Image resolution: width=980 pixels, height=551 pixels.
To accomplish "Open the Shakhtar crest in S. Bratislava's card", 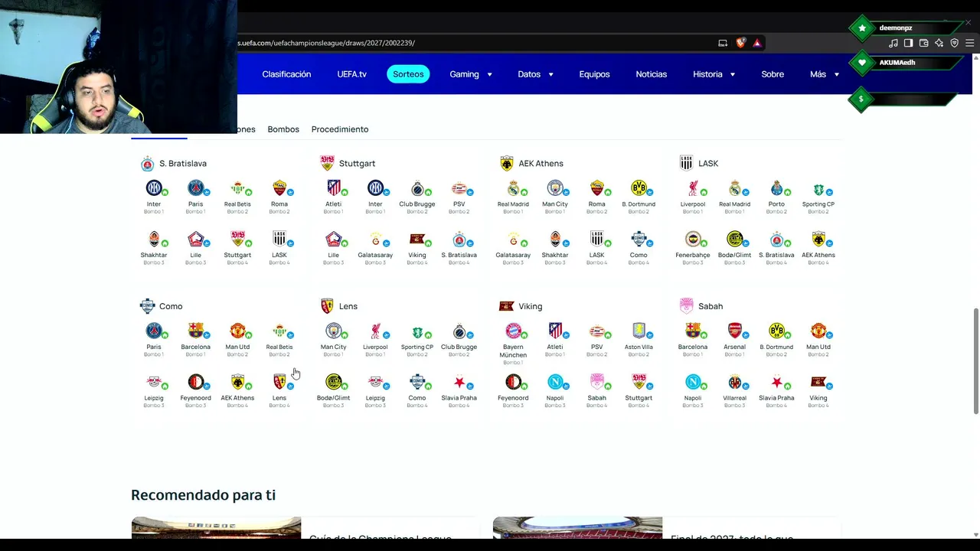I will [154, 240].
